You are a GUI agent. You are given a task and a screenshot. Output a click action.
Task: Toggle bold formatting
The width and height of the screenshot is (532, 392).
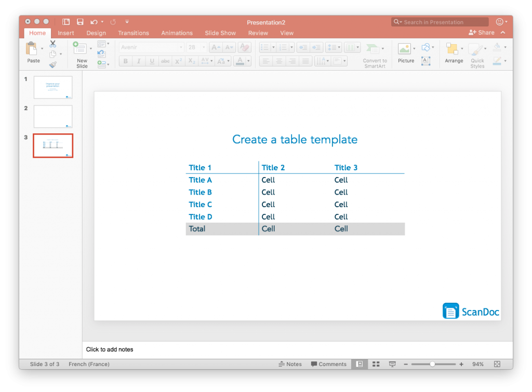click(125, 61)
